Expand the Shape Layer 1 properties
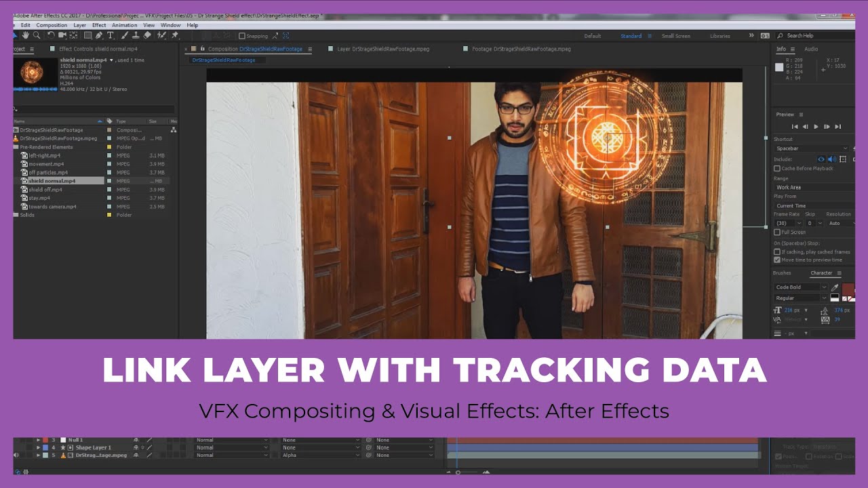This screenshot has height=488, width=868. pyautogui.click(x=38, y=448)
